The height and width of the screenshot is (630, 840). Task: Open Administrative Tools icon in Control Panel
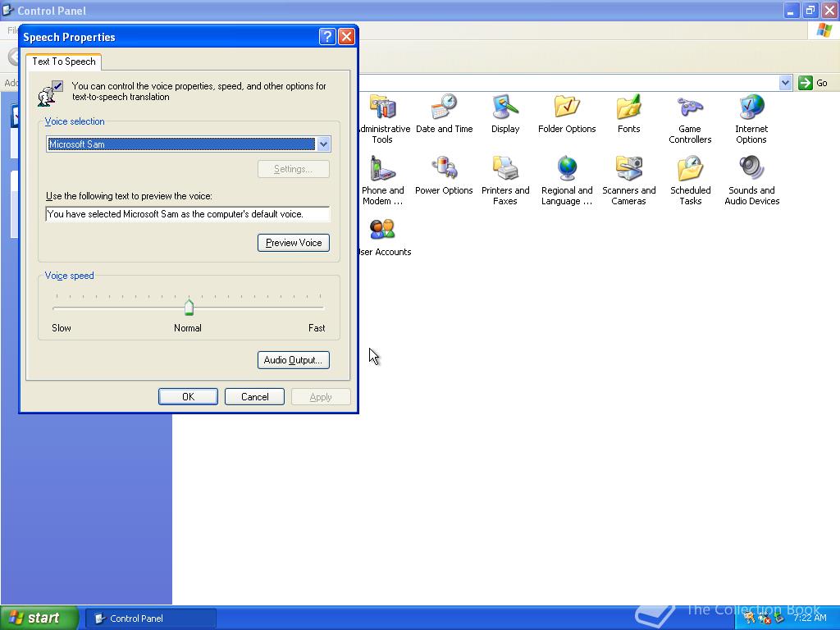pos(384,107)
